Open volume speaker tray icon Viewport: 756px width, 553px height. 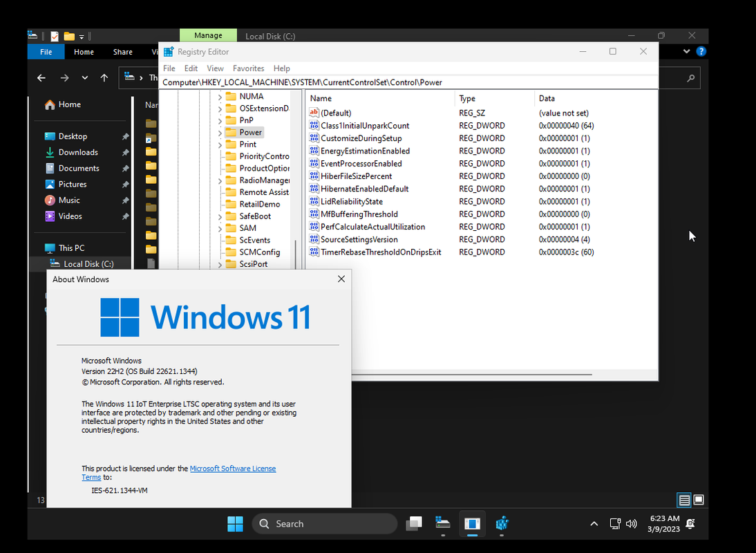(631, 523)
